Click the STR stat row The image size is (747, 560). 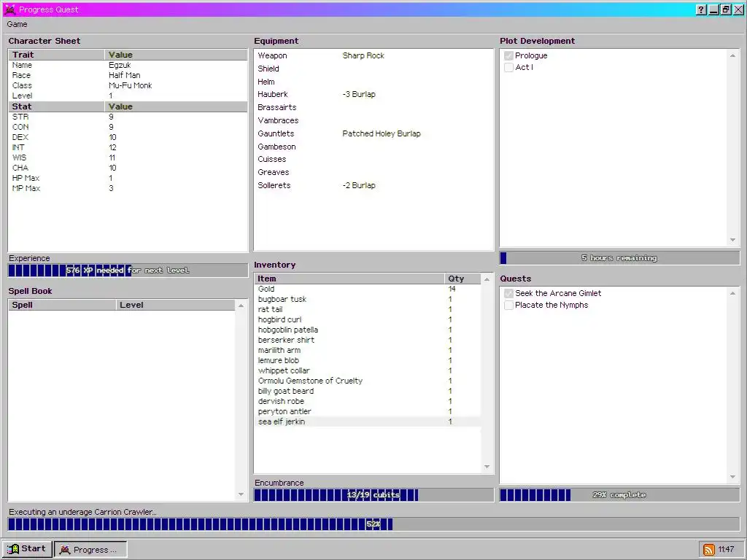[x=128, y=117]
